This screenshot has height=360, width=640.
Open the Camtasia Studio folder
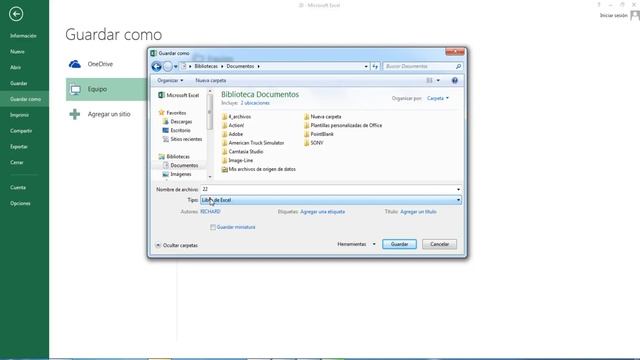click(242, 151)
